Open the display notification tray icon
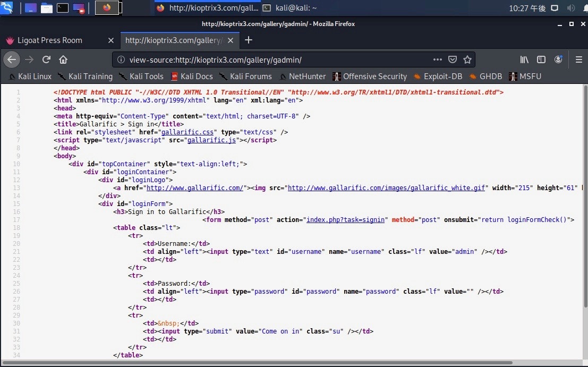The width and height of the screenshot is (588, 367). [555, 8]
